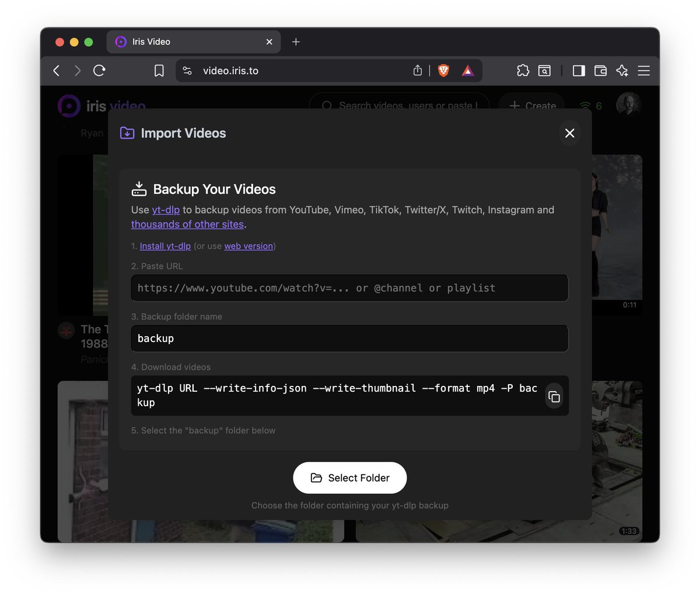Close the Import Videos dialog
Image resolution: width=700 pixels, height=596 pixels.
coord(570,133)
